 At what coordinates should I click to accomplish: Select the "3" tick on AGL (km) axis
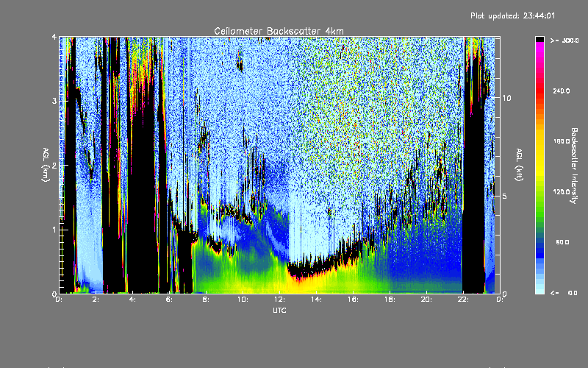(54, 101)
